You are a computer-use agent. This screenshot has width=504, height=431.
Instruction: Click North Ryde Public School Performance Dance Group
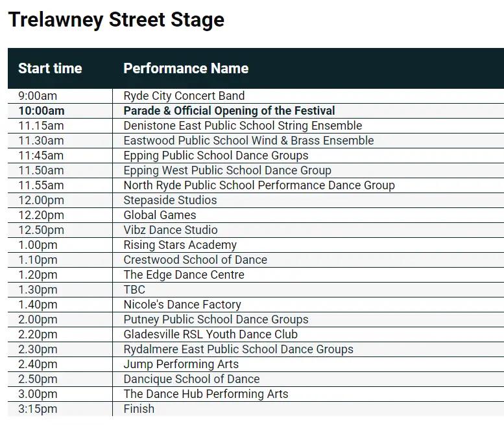coord(259,185)
